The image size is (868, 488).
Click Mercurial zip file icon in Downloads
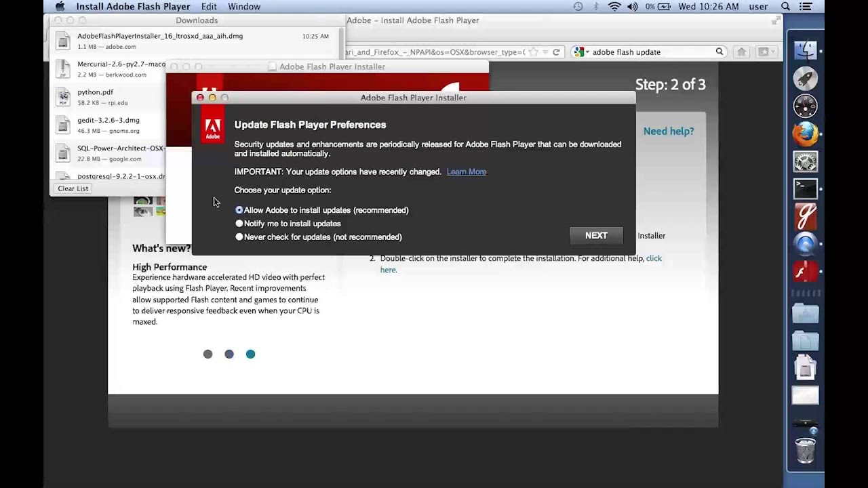(63, 69)
